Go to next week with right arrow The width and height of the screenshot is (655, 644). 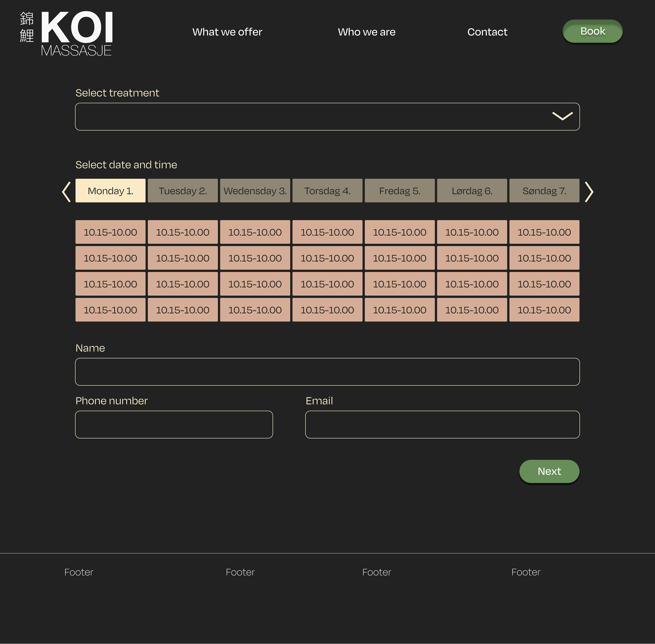pos(589,192)
